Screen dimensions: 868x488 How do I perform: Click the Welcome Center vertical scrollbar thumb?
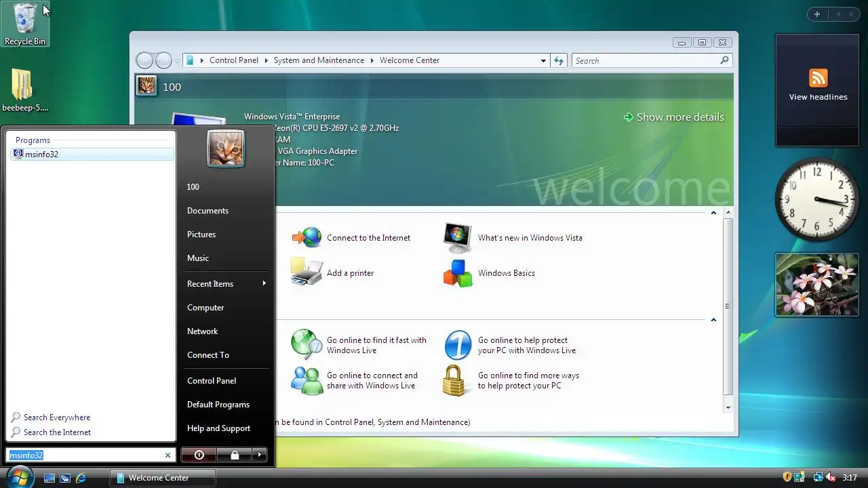[728, 307]
